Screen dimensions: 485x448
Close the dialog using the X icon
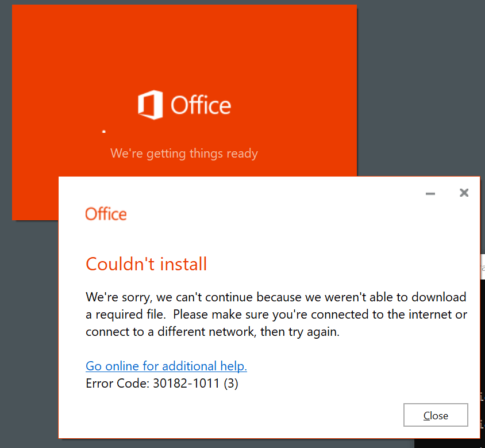pos(464,193)
